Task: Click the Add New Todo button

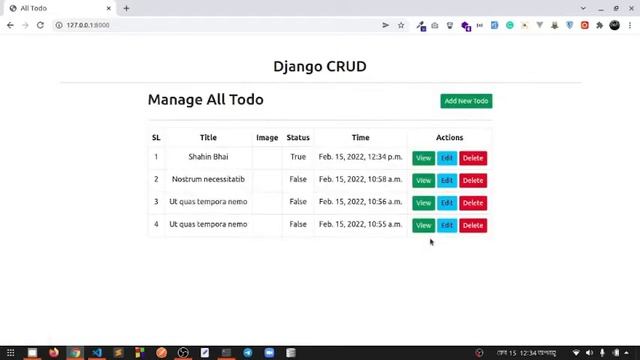Action: coord(466,101)
